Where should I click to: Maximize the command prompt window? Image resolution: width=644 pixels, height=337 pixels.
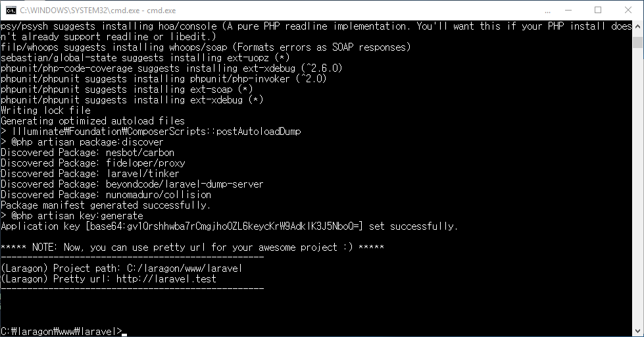598,10
